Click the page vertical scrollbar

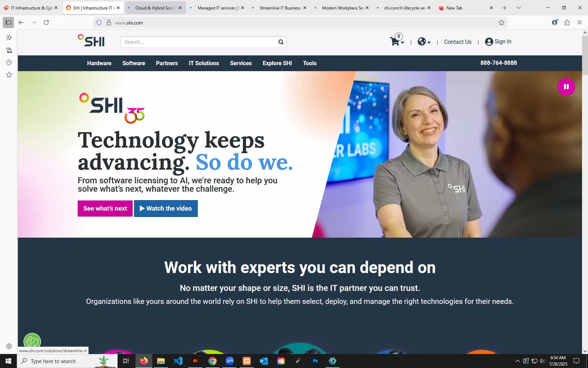click(x=585, y=55)
